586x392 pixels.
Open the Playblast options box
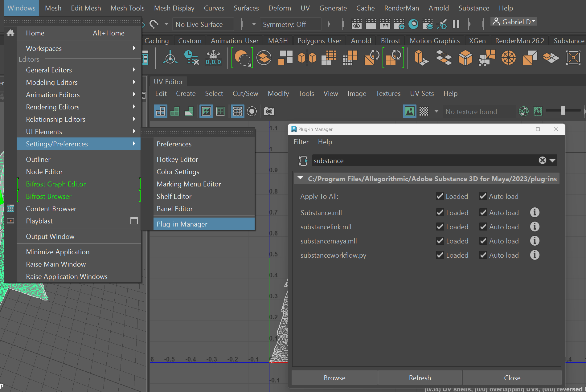point(134,221)
